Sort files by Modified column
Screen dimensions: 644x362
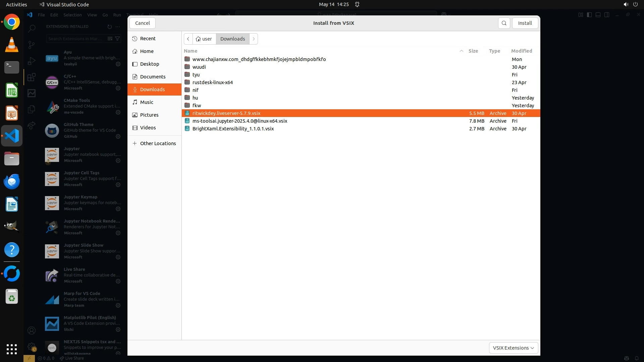[x=521, y=51]
